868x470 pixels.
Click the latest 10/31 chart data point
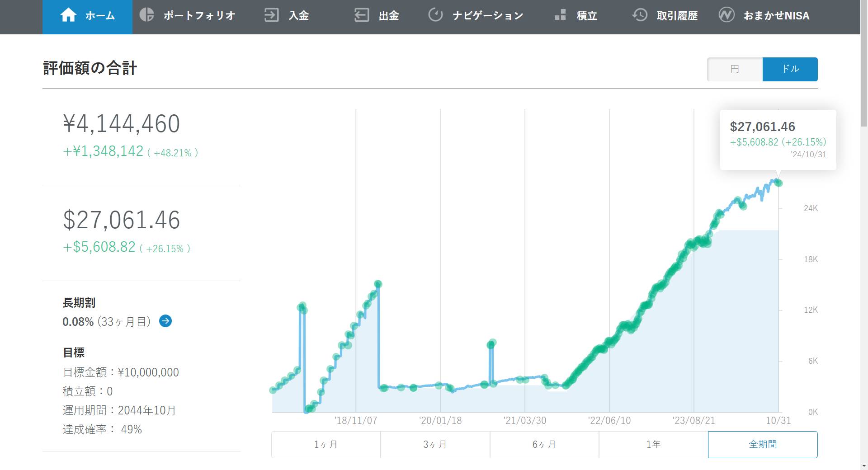778,183
